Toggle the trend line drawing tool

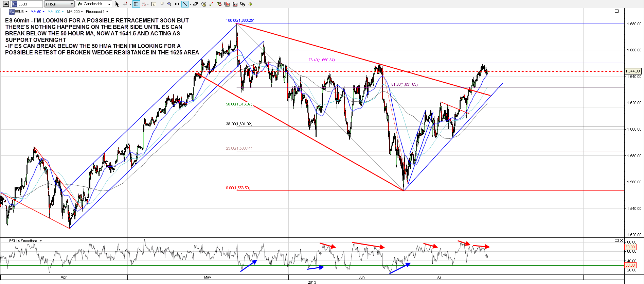[x=185, y=4]
